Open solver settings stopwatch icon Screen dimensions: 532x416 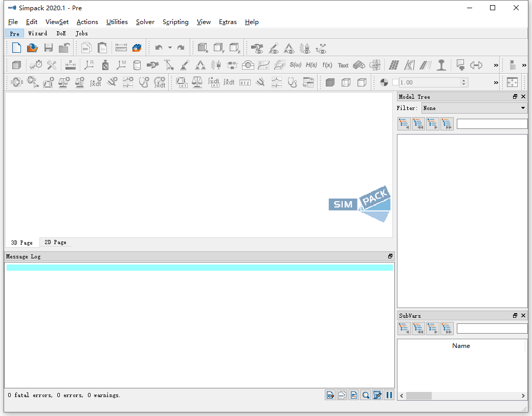click(36, 65)
